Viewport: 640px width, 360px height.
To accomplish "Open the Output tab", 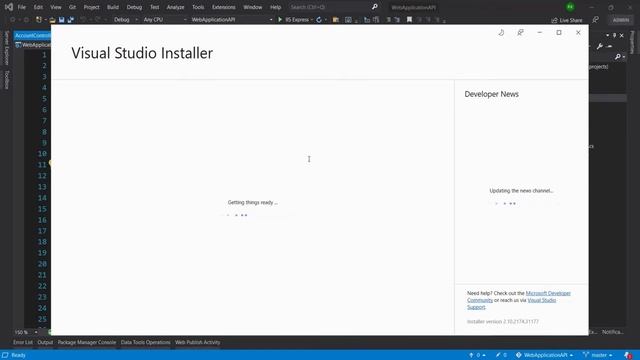I will point(45,342).
